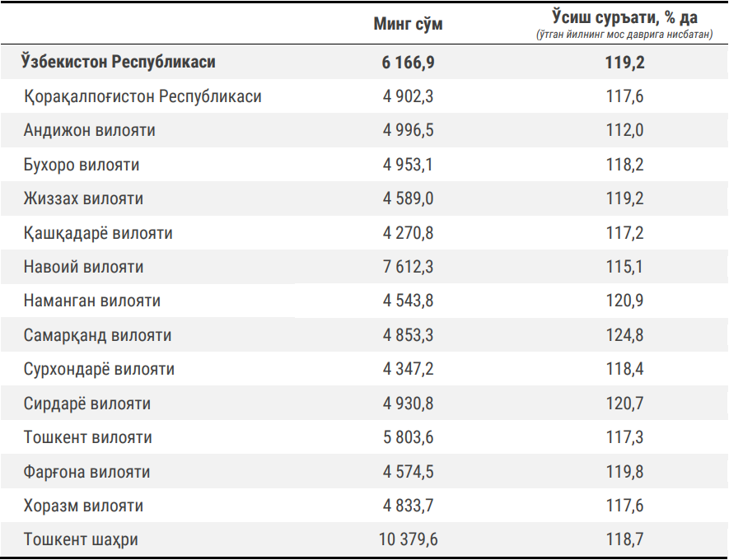Screen dimensions: 729x560
Task: Click the parenthetical subtitle under the growth header
Action: (x=624, y=34)
